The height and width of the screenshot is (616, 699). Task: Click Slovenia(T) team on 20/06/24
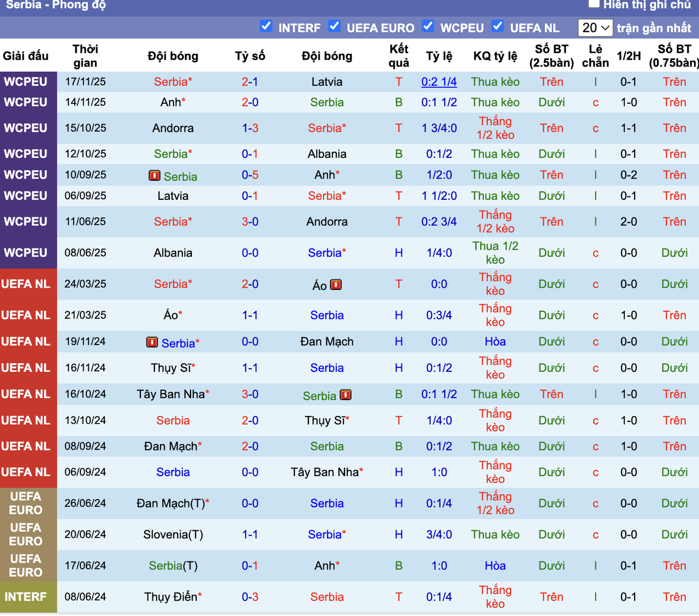(173, 535)
